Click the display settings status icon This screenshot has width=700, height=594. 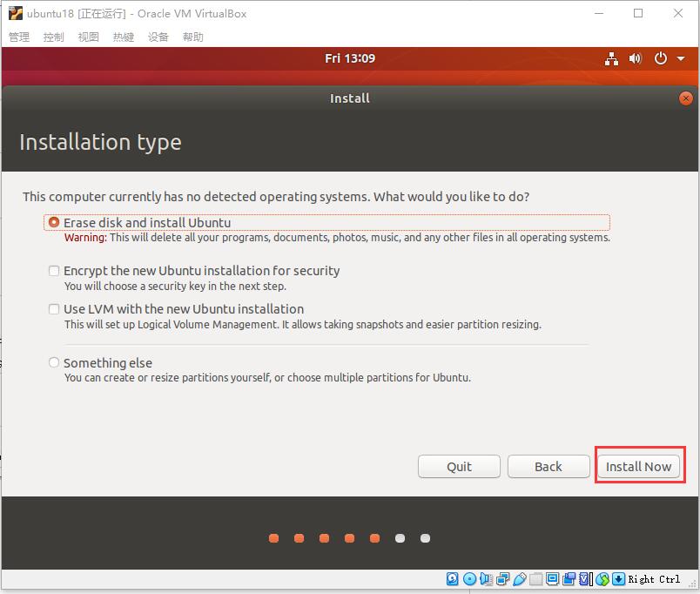tap(552, 579)
